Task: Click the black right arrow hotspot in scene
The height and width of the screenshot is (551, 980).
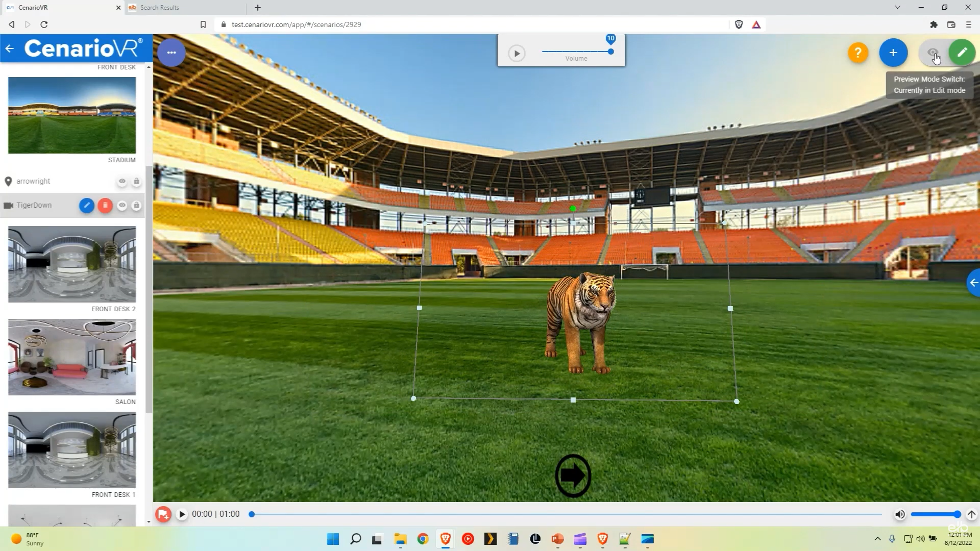Action: [573, 475]
